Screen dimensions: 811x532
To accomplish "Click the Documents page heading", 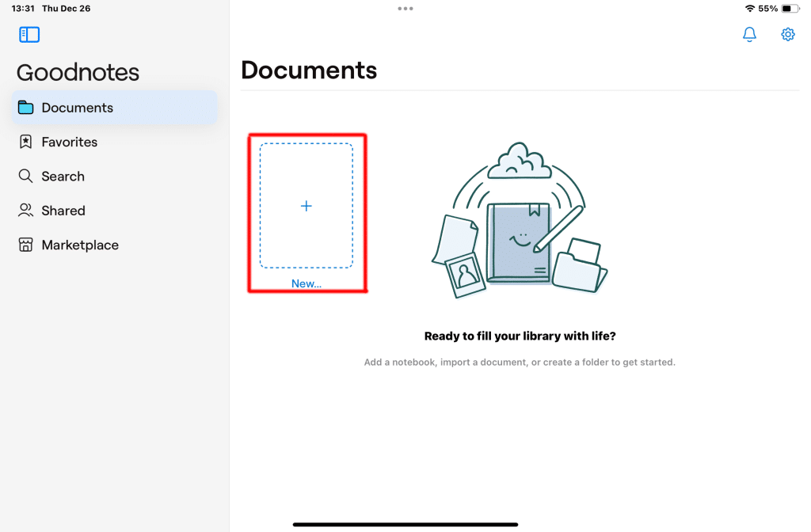I will click(309, 70).
